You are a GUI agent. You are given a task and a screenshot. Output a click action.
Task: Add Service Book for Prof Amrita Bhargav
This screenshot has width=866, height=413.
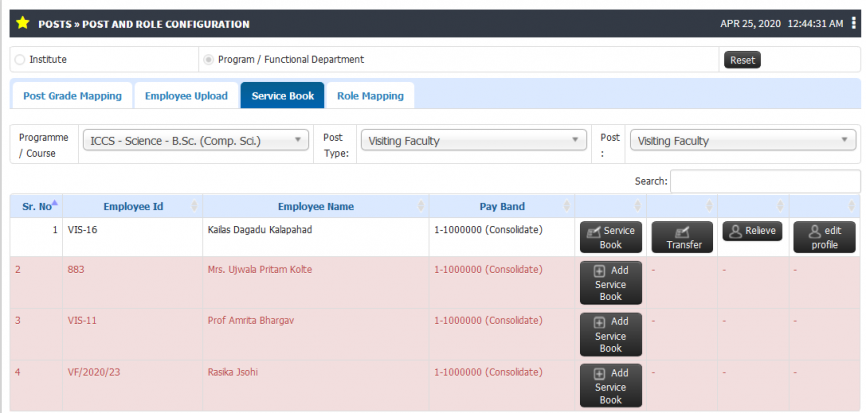611,335
